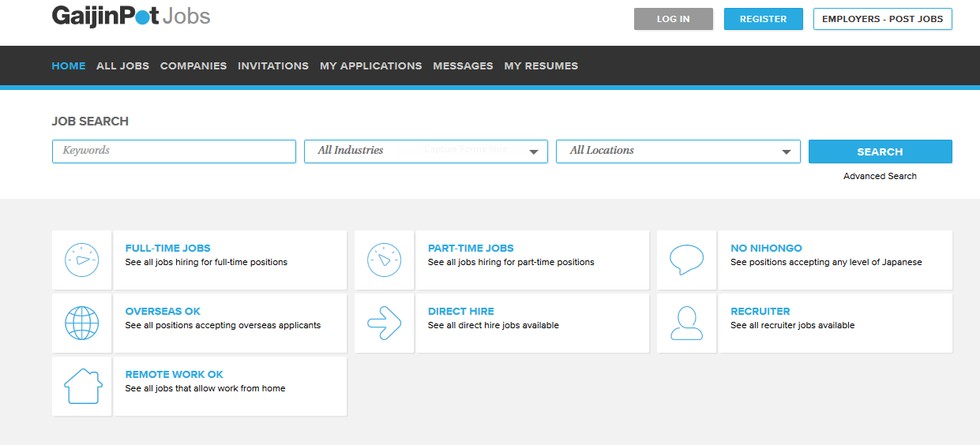The width and height of the screenshot is (980, 445).
Task: Open the Full-Time Jobs link
Action: [x=168, y=248]
